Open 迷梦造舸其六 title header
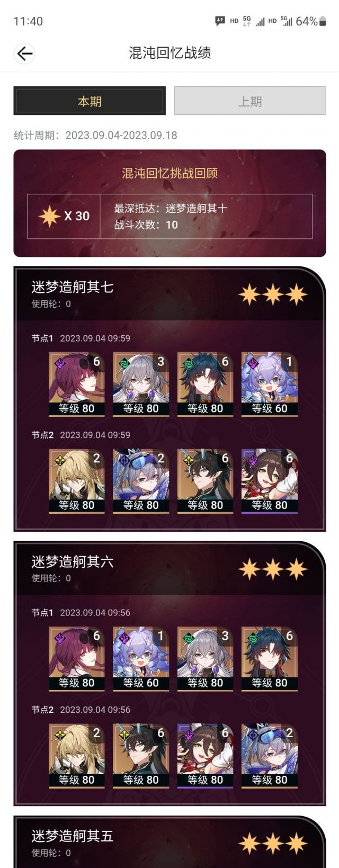Viewport: 339px width, 868px height. tap(73, 561)
